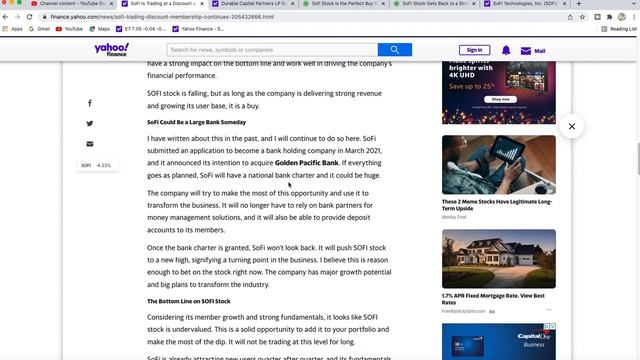
Task: Click the address bar URL
Action: pos(162,17)
